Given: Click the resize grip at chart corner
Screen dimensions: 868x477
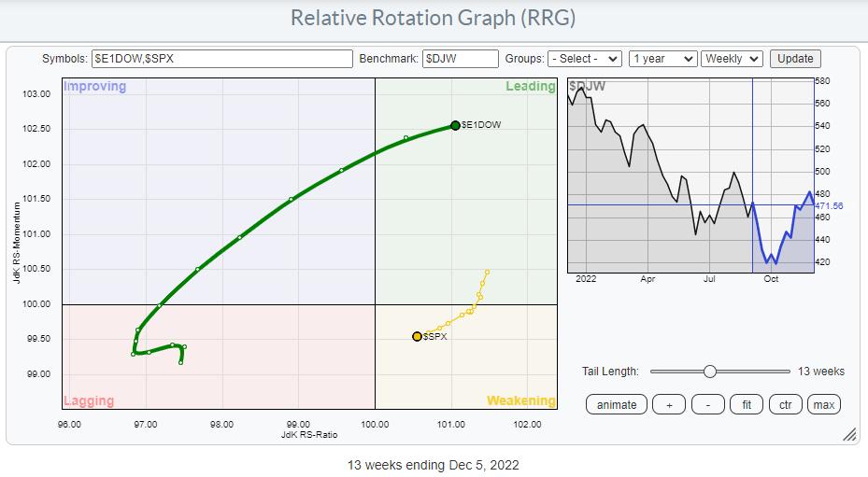Looking at the screenshot, I should (x=849, y=435).
